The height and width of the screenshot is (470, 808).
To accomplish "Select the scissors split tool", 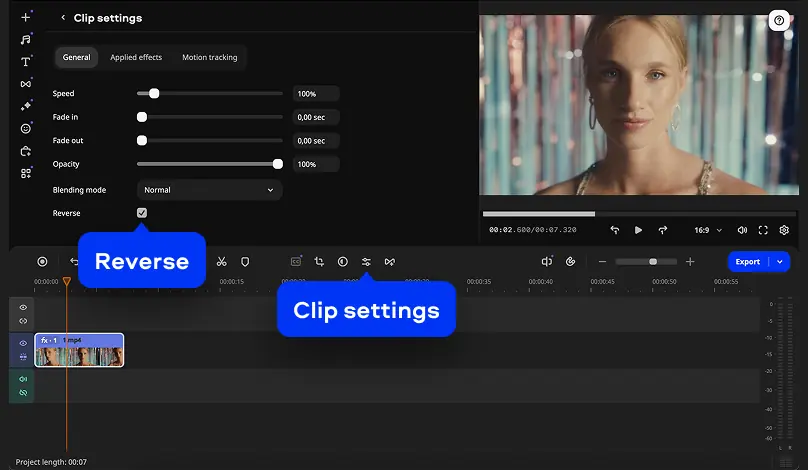I will click(222, 262).
